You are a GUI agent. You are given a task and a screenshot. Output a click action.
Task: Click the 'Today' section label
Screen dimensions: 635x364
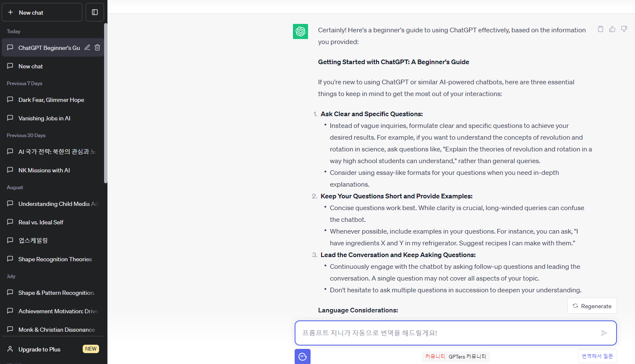tap(13, 31)
